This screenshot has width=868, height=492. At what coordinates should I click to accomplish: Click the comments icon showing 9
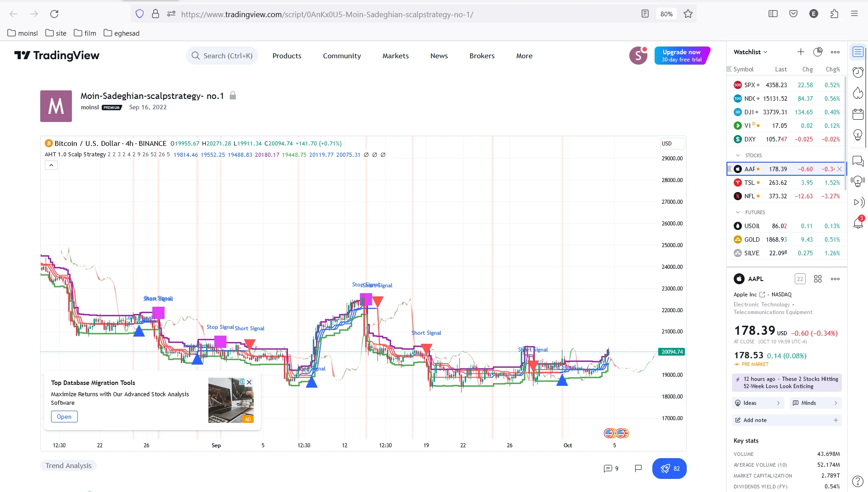611,469
